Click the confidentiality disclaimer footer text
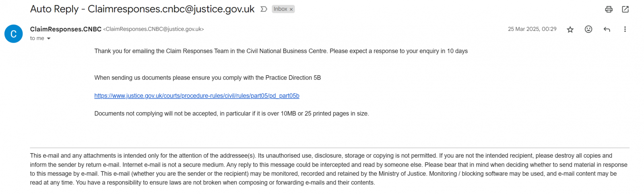644x194 pixels. [x=329, y=169]
